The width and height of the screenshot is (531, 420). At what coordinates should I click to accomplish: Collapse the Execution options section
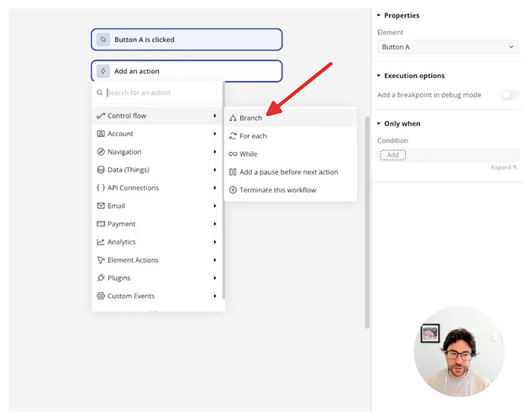click(x=379, y=76)
